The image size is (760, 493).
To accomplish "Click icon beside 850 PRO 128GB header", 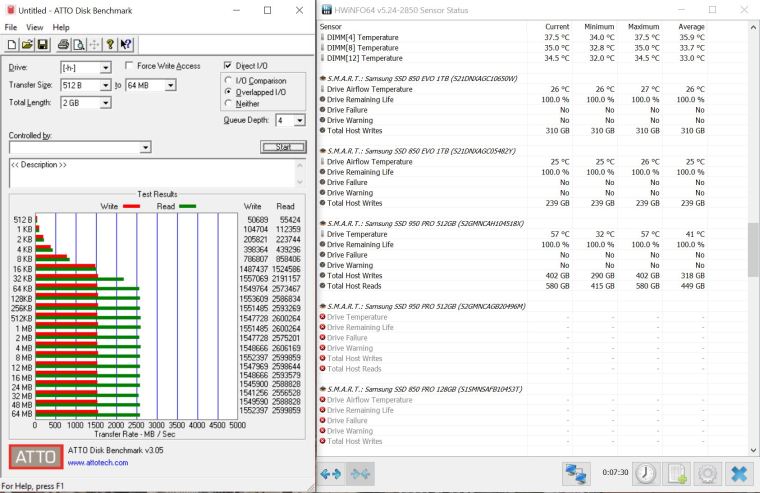I will (x=322, y=389).
